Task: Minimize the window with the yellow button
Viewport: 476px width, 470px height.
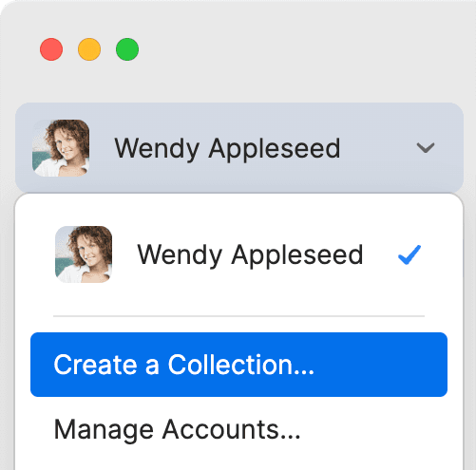Action: (x=89, y=49)
